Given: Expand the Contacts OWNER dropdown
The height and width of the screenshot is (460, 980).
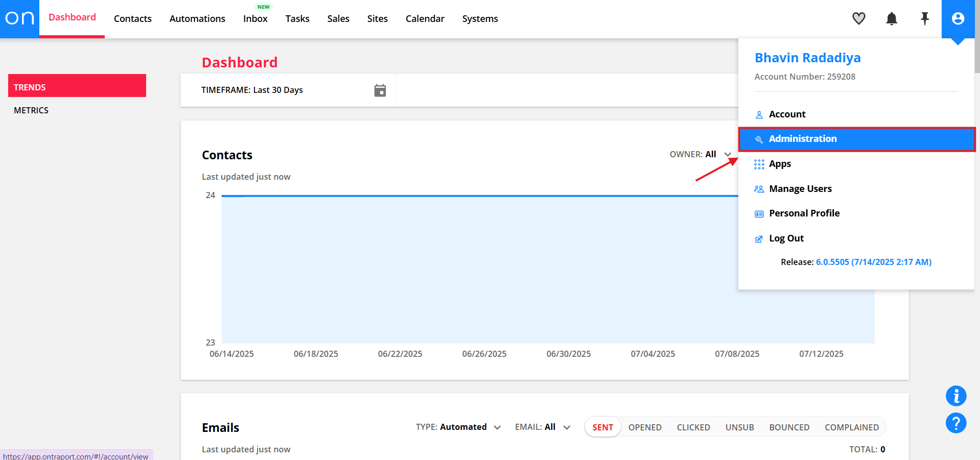Looking at the screenshot, I should click(x=701, y=154).
